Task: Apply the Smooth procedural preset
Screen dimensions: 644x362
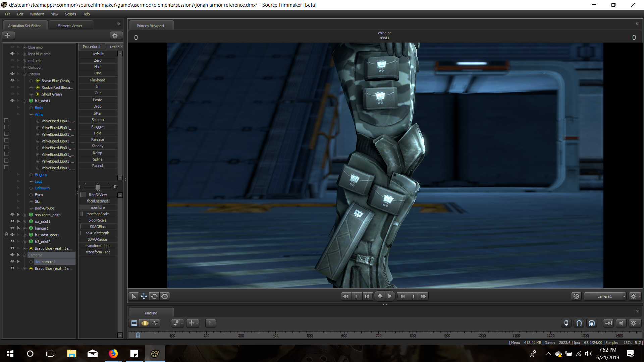Action: coord(98,120)
